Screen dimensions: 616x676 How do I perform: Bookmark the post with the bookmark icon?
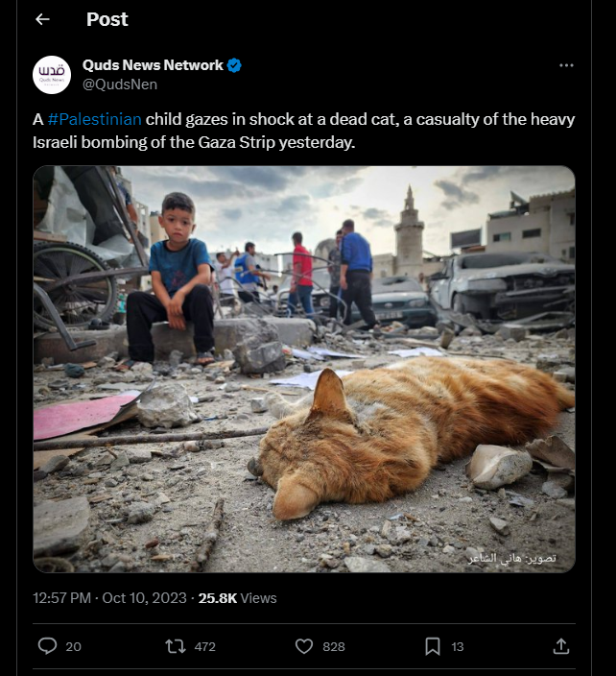point(433,646)
